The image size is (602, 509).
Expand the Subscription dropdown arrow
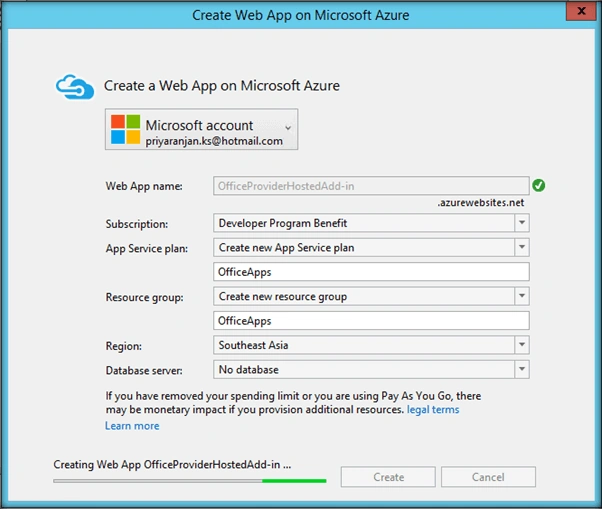tap(522, 223)
